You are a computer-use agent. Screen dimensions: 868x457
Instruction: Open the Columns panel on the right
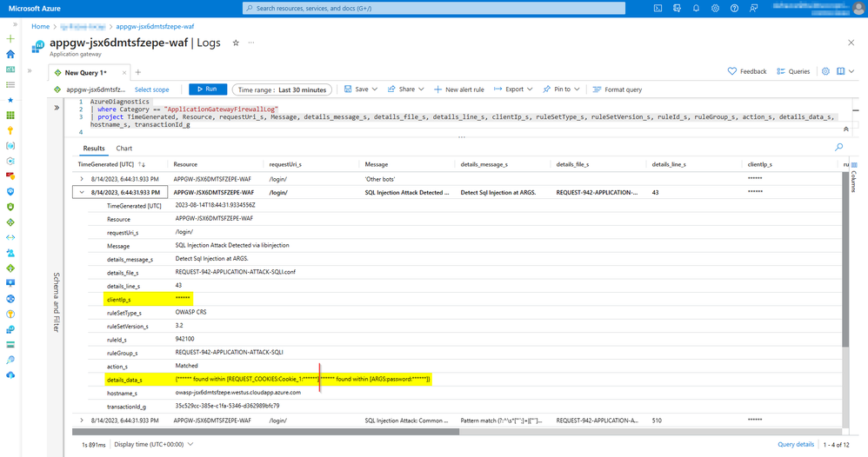tap(853, 177)
